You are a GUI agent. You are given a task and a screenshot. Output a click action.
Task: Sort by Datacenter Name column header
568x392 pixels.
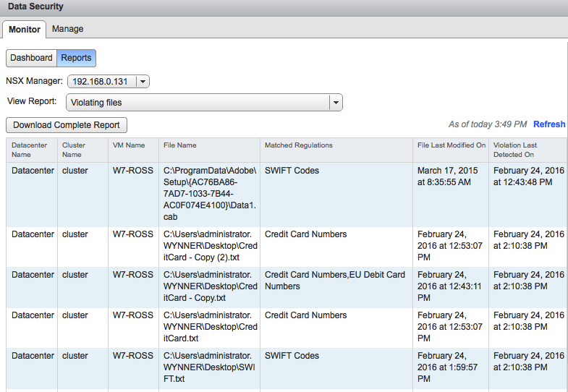pyautogui.click(x=32, y=150)
